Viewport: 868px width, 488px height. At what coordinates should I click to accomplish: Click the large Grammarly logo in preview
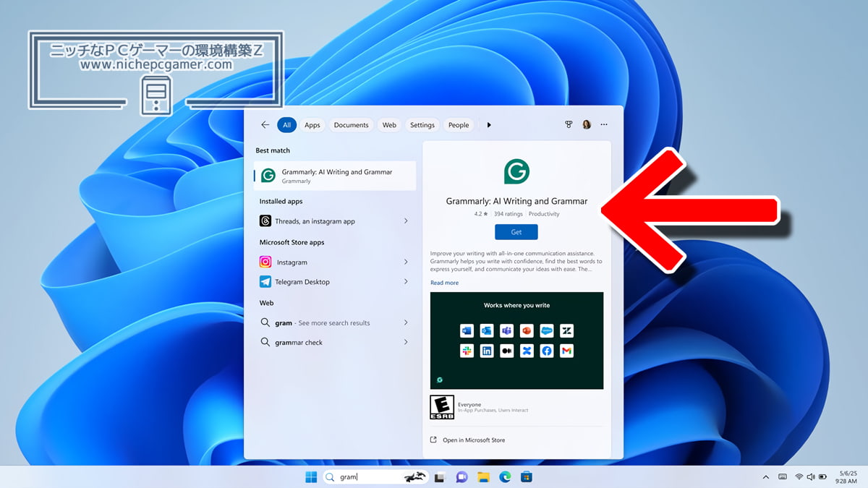click(516, 171)
